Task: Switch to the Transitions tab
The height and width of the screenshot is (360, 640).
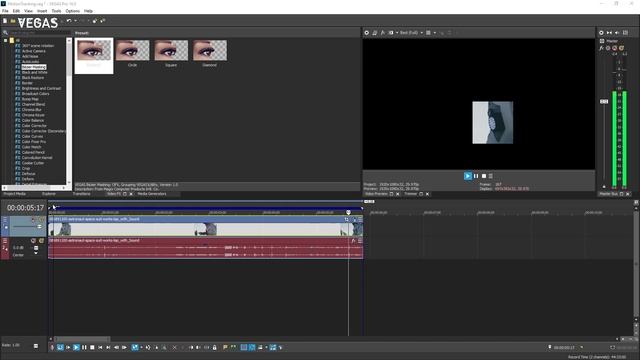Action: tap(82, 194)
